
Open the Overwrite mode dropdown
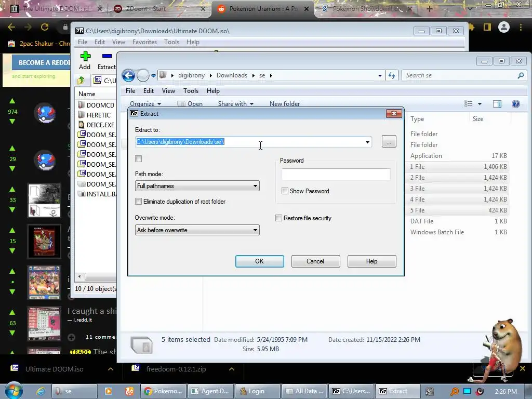255,230
